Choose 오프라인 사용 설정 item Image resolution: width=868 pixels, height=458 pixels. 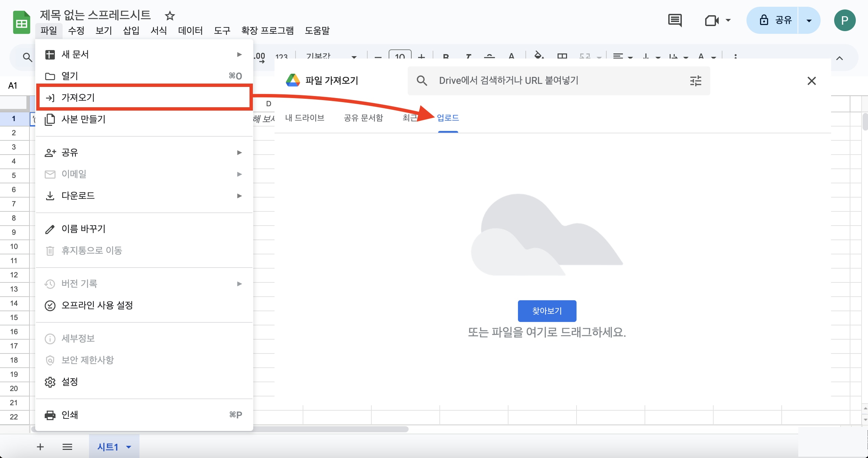tap(144, 305)
